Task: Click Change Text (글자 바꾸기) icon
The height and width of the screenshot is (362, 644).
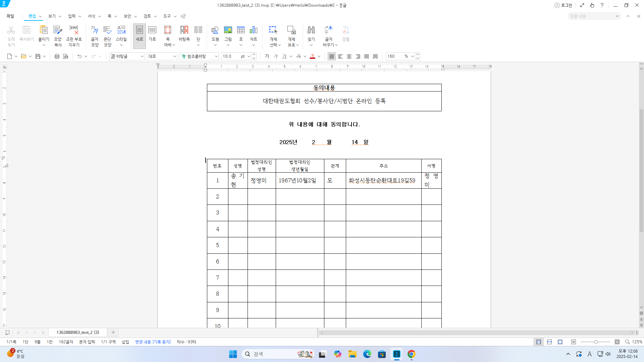Action: [328, 30]
